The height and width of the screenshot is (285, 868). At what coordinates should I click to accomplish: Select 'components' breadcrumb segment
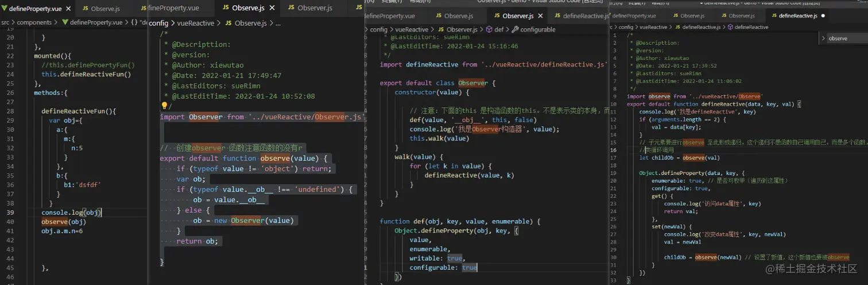[x=34, y=22]
